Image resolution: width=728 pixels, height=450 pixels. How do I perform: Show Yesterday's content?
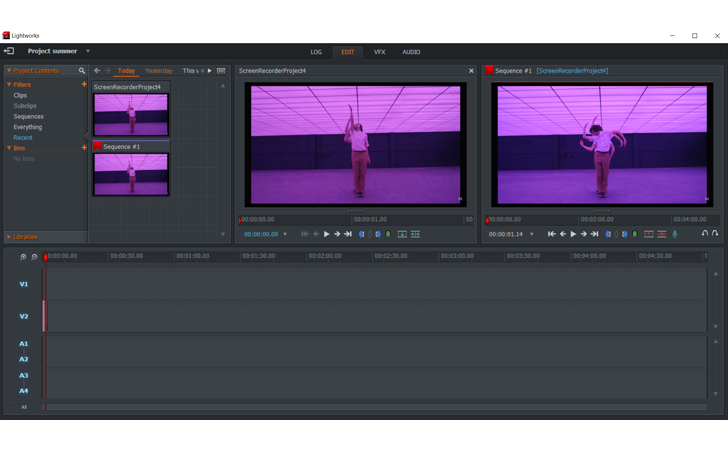point(158,71)
